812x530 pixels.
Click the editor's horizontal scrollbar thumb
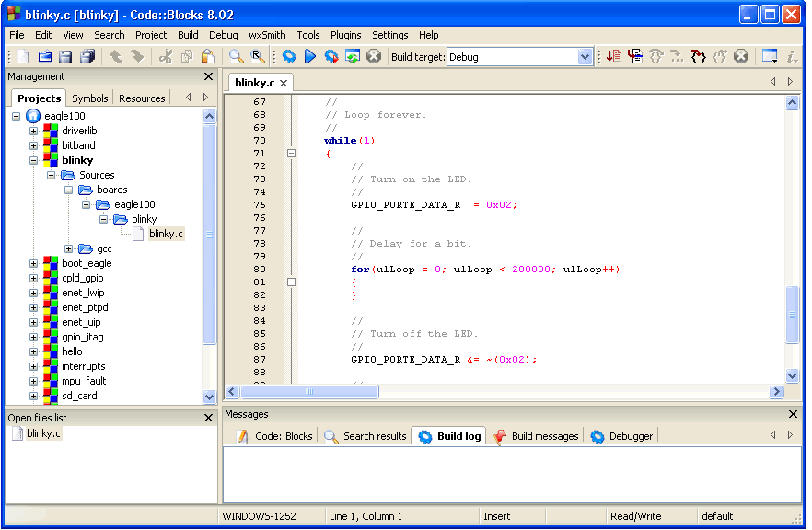pos(309,391)
